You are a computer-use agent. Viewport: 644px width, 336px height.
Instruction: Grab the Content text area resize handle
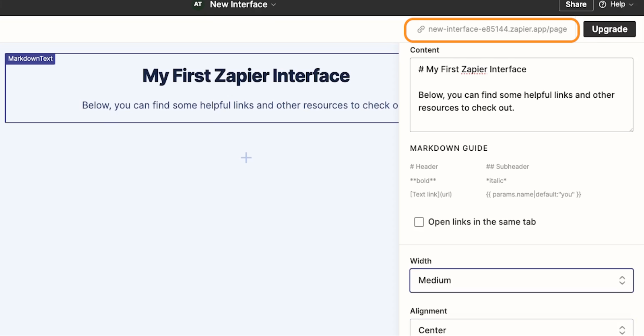[631, 129]
